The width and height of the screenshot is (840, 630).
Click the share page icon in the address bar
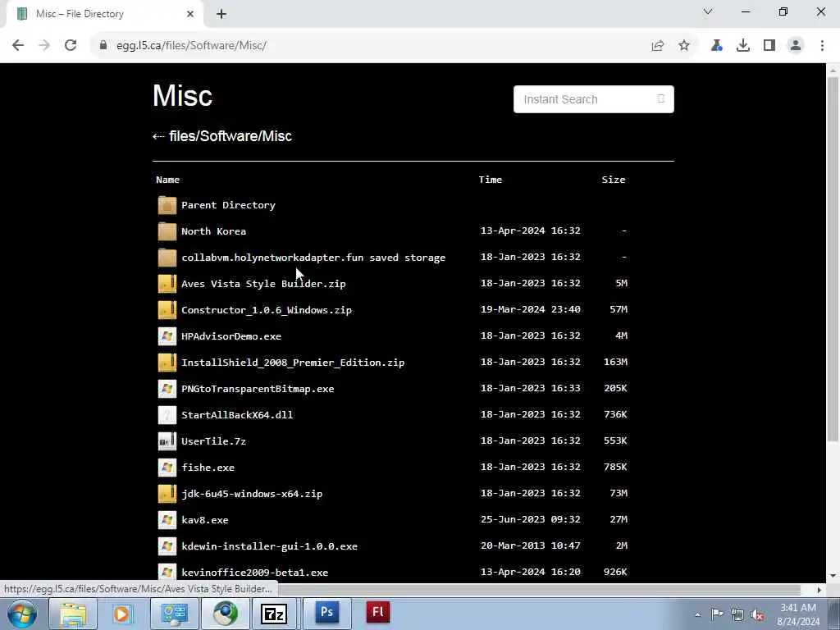pyautogui.click(x=658, y=46)
